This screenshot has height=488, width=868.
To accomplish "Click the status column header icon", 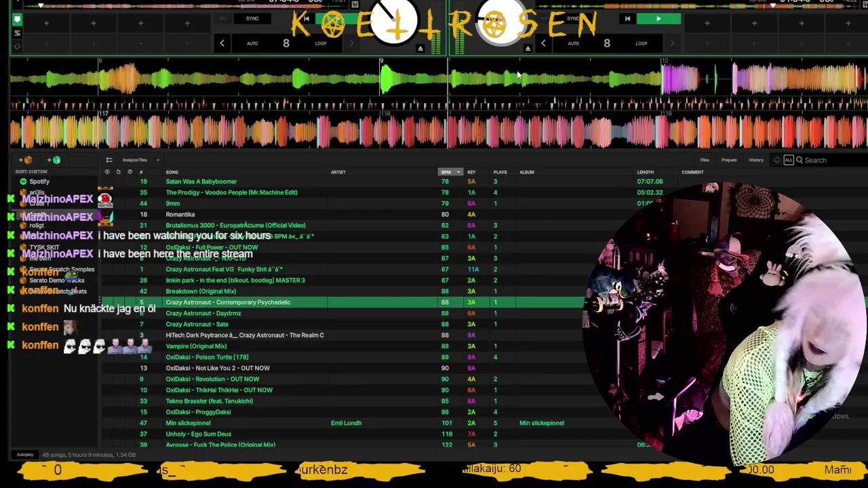I will click(106, 172).
